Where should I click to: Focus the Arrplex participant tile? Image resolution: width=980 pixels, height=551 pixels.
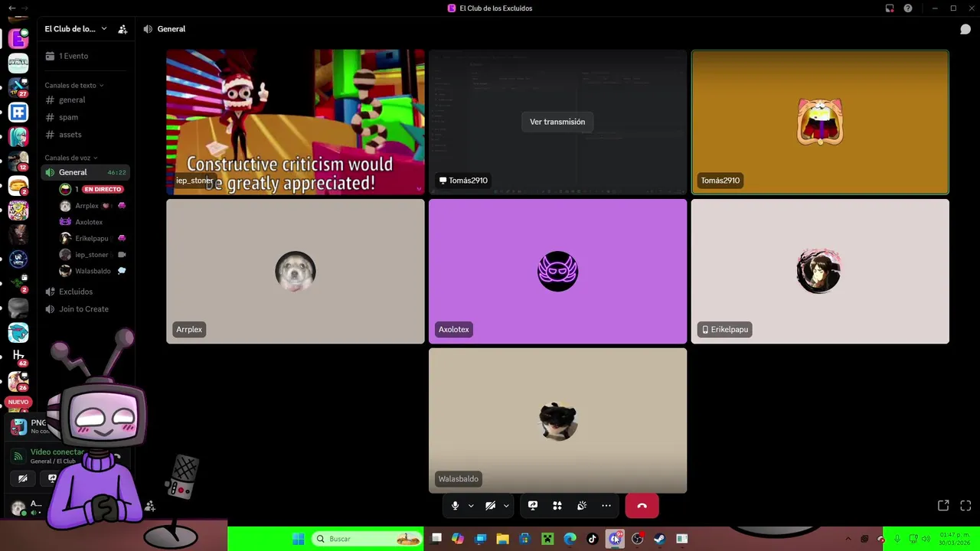[x=296, y=272]
